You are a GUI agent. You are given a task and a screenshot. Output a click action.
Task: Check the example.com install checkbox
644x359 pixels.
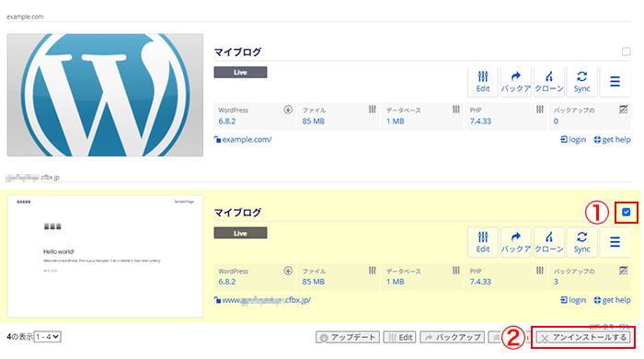pyautogui.click(x=626, y=52)
